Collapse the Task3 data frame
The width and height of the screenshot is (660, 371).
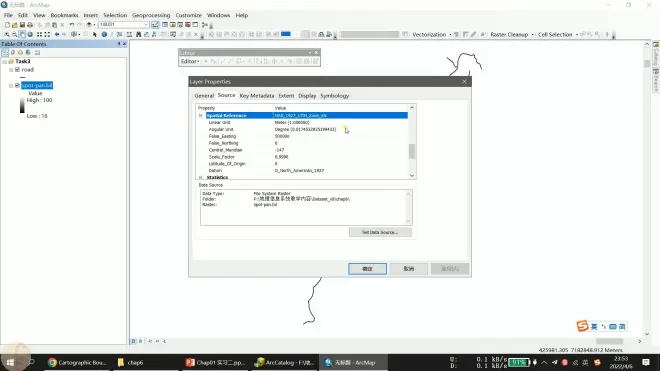(5, 61)
